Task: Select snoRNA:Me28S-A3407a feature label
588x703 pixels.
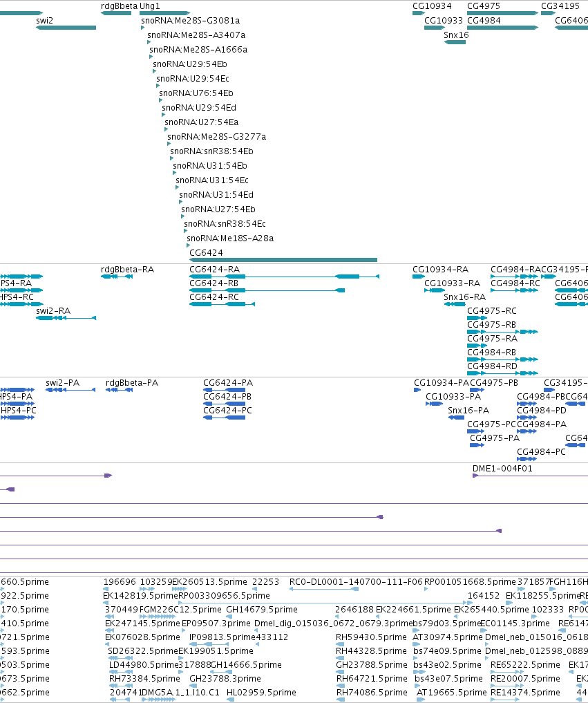Action: point(196,35)
